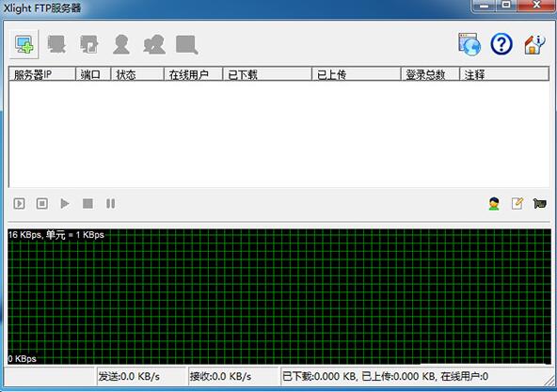Click the stop all servers button
This screenshot has width=557, height=392.
click(42, 203)
